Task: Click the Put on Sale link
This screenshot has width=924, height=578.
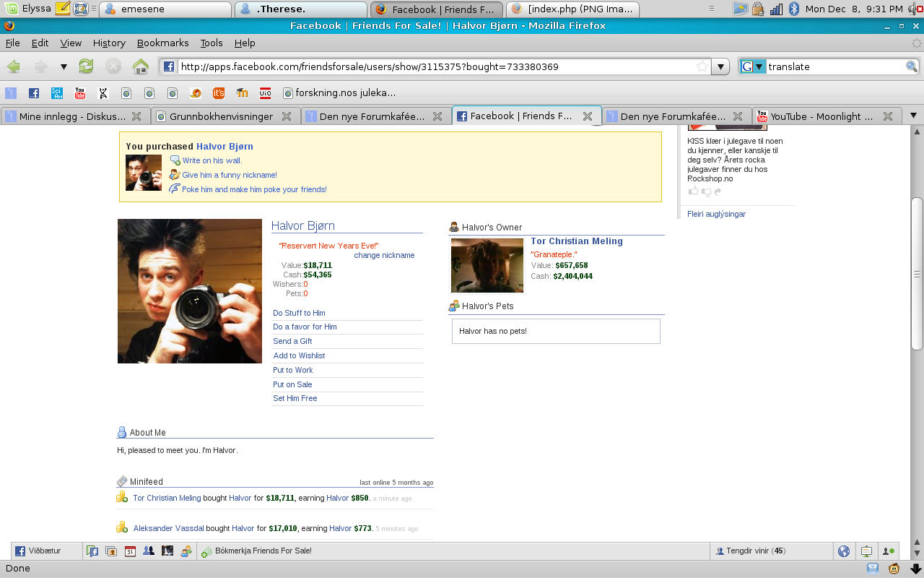Action: click(292, 384)
